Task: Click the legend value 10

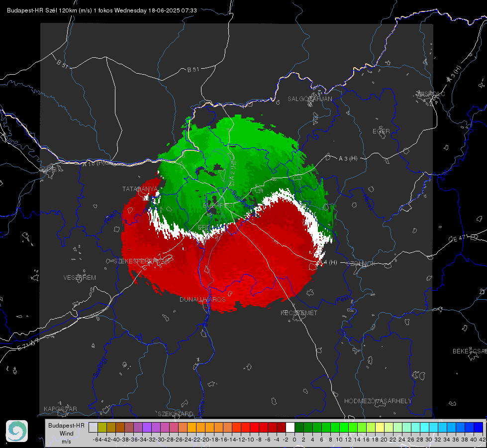Action: click(339, 440)
